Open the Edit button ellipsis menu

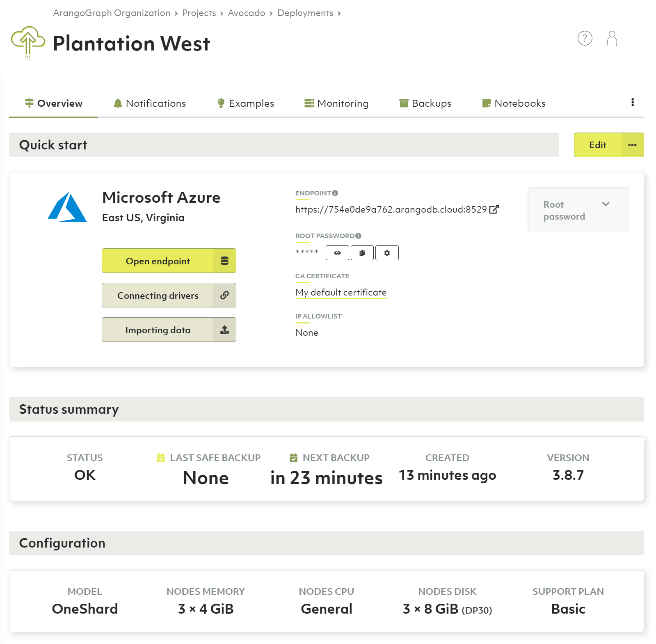pos(632,145)
